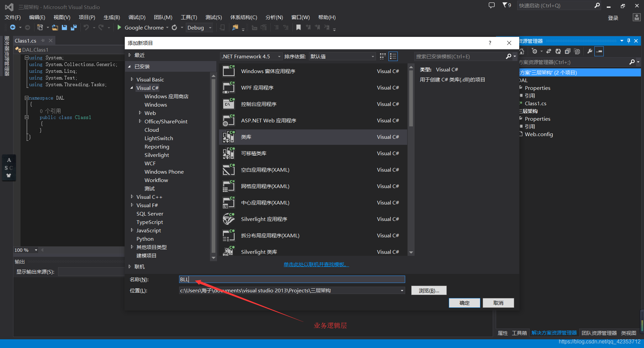Start debugging with the green play icon
Screen dimensions: 644x348
point(119,27)
